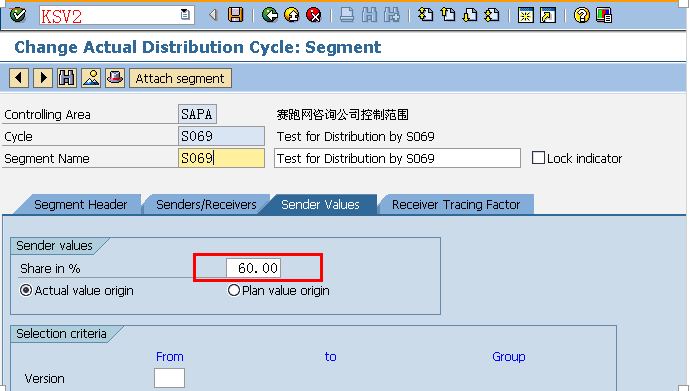This screenshot has height=391, width=690.
Task: Click the yellow Exit up-arrow icon
Action: coord(292,15)
